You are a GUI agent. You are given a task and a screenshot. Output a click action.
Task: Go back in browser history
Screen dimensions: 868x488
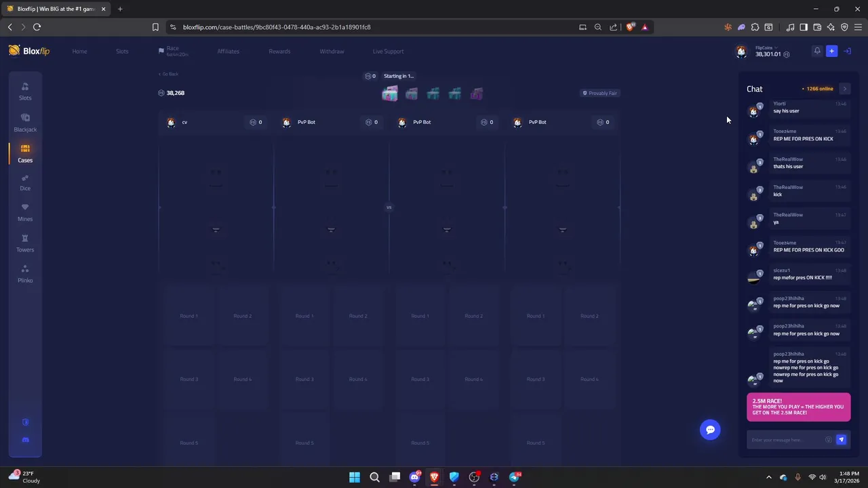9,27
